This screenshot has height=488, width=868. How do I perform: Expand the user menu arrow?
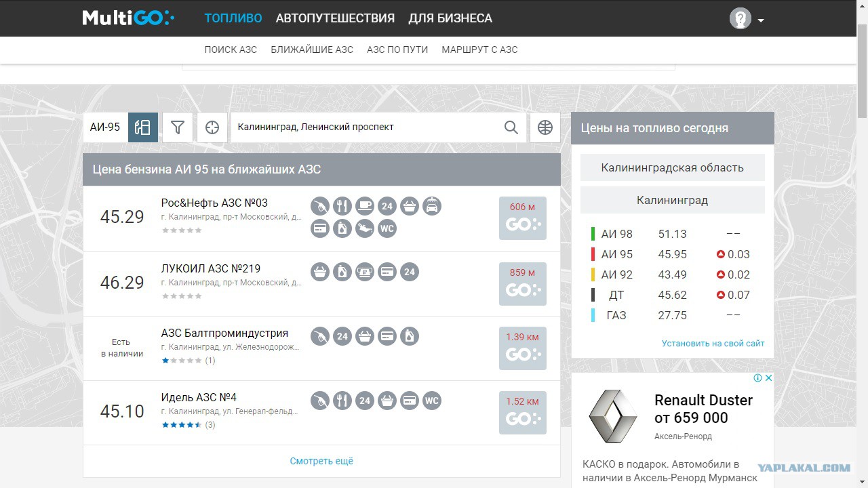pyautogui.click(x=761, y=20)
